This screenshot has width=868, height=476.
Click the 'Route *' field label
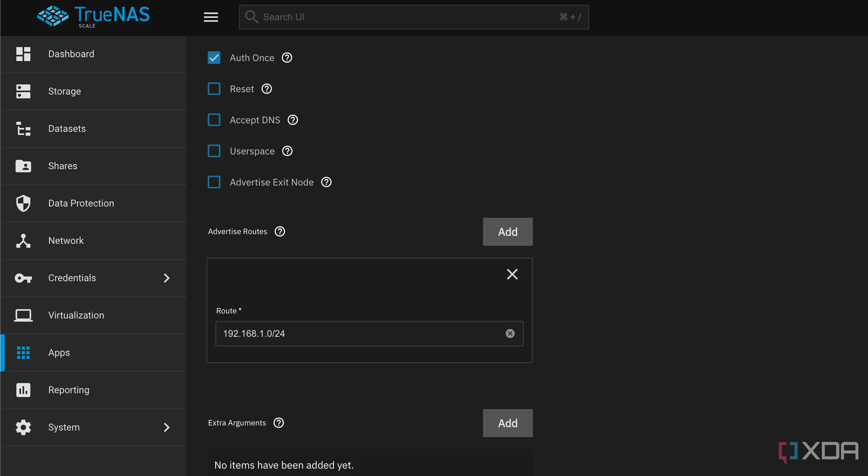click(229, 311)
